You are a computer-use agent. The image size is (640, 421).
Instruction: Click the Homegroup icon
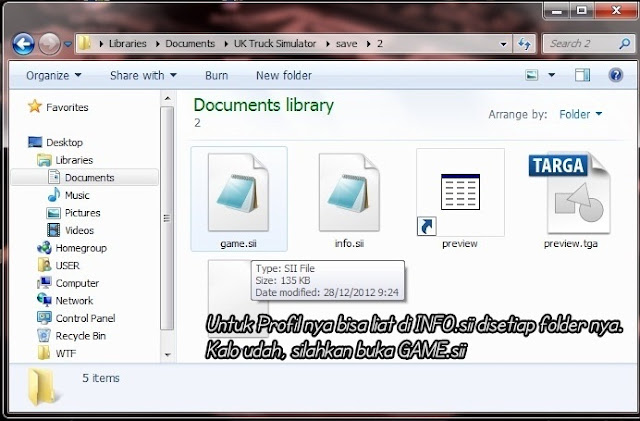(44, 248)
